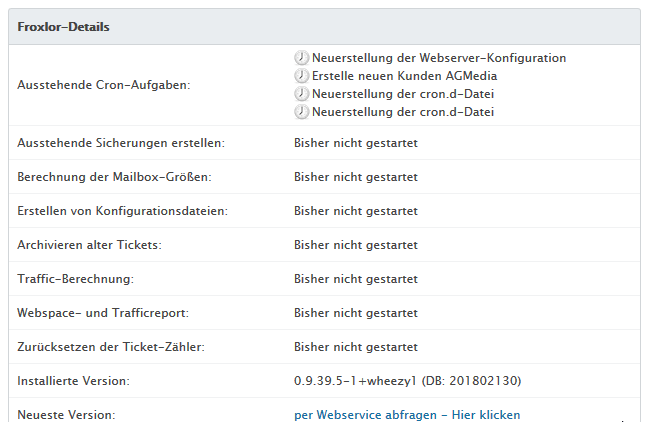667x422 pixels.
Task: Open 'per Webservice abfragen - Hier klicken' link
Action: [x=407, y=415]
